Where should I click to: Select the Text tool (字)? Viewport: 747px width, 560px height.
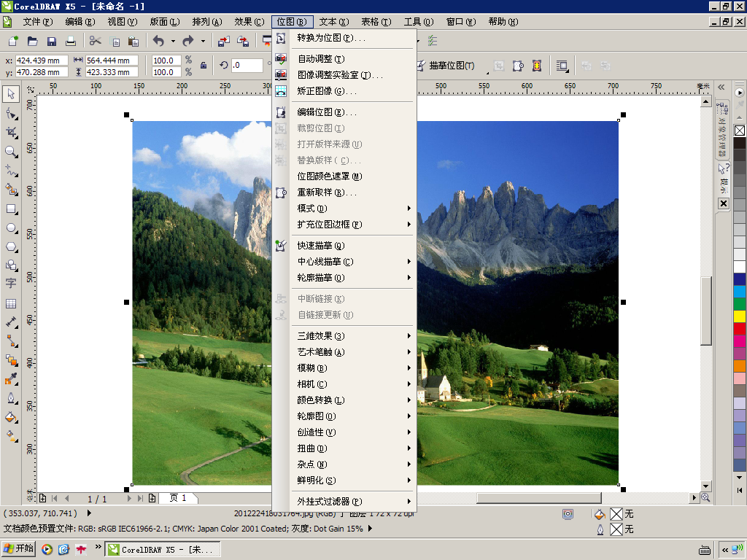(x=11, y=283)
